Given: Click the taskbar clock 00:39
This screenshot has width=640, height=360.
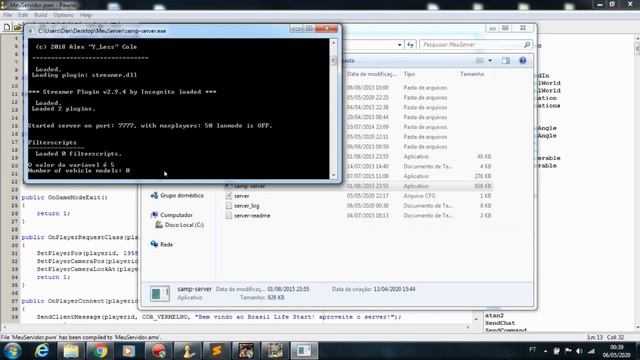Looking at the screenshot, I should click(617, 347).
